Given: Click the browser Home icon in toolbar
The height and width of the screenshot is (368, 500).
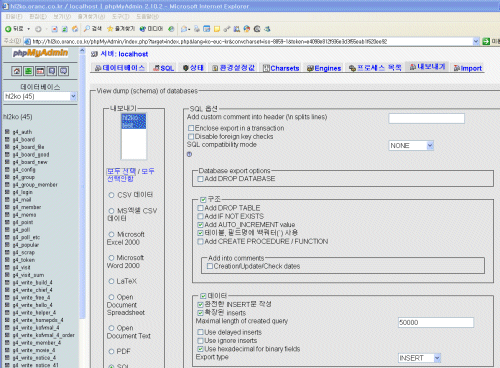Looking at the screenshot, I should 75,29.
